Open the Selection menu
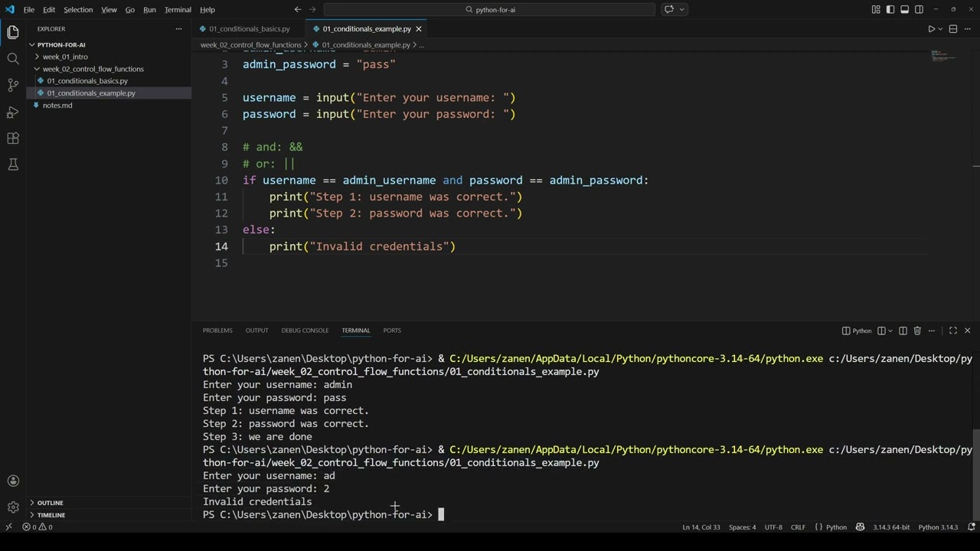980x551 pixels. pyautogui.click(x=78, y=9)
